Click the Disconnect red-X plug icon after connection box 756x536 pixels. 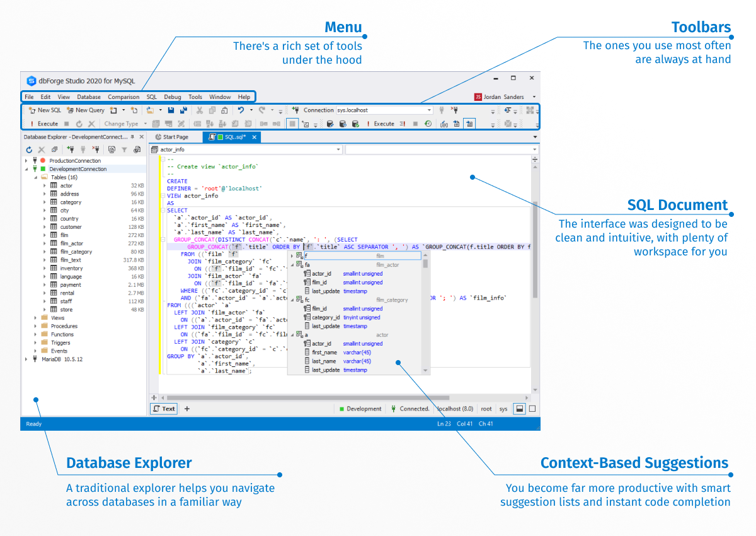(454, 110)
